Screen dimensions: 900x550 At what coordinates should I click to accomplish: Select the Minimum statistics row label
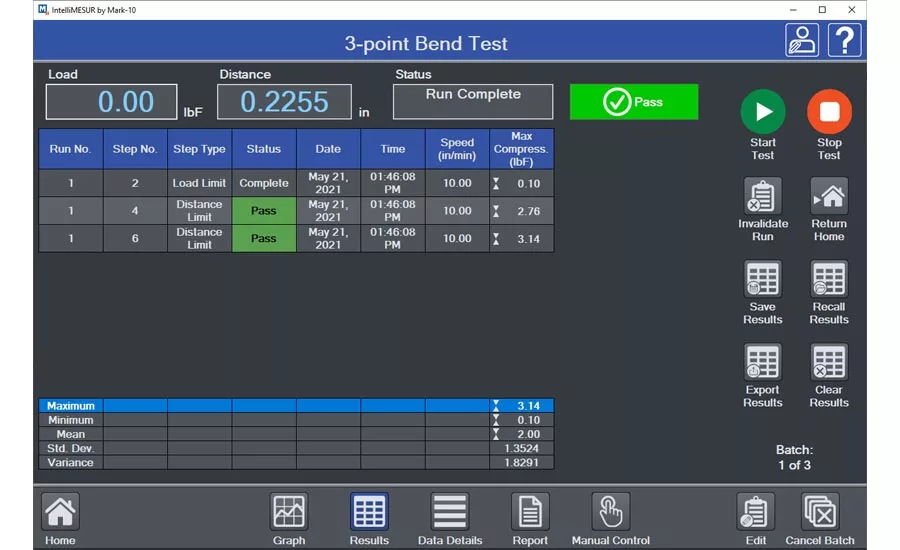tap(71, 420)
